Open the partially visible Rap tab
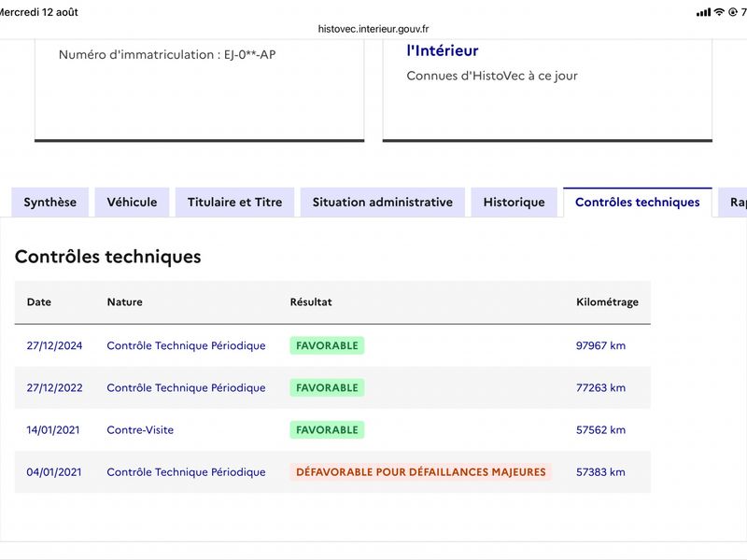This screenshot has width=747, height=560. pos(733,203)
